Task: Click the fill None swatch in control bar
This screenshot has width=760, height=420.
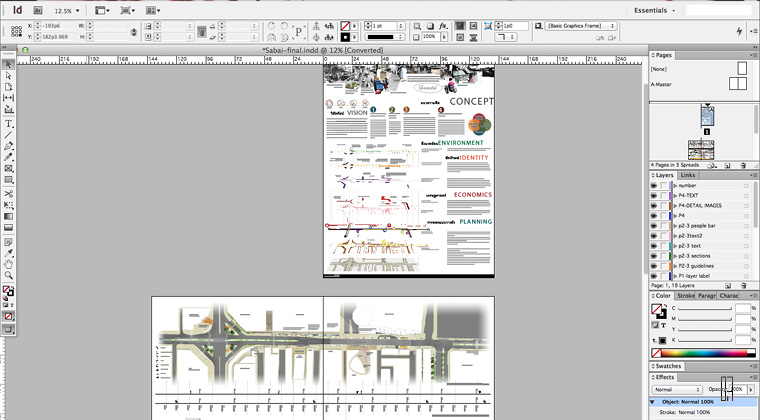Action: pyautogui.click(x=345, y=26)
